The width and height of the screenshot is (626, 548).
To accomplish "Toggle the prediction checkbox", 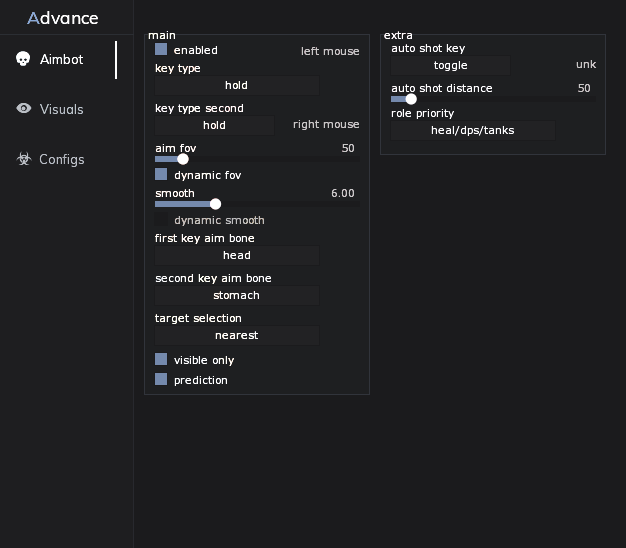I will click(x=161, y=379).
